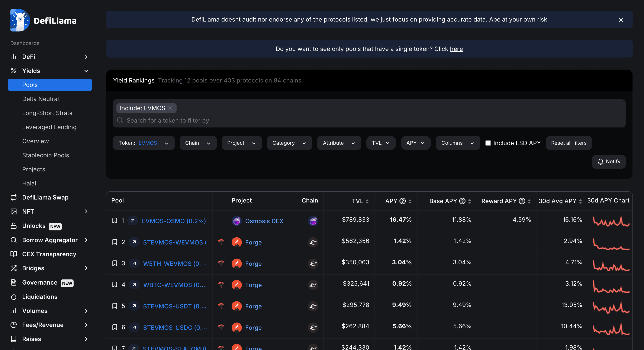Open Leveraged Lending page
The height and width of the screenshot is (350, 644).
(x=49, y=127)
